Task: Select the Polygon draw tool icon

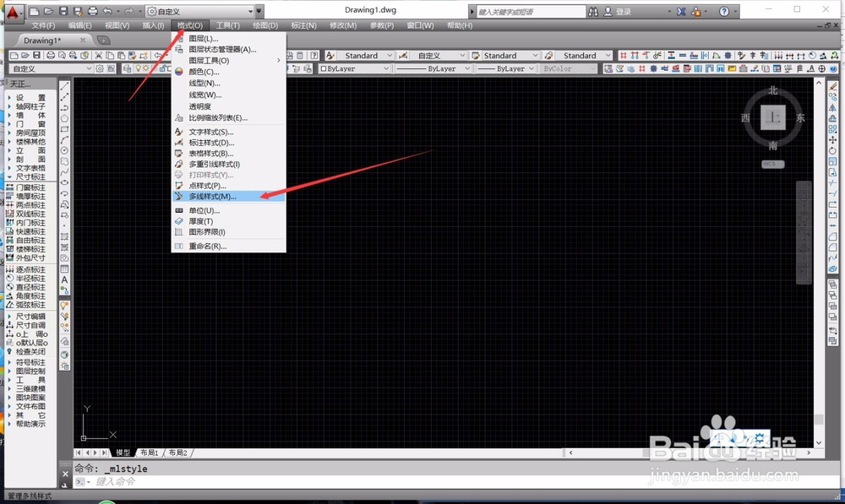Action: [65, 119]
